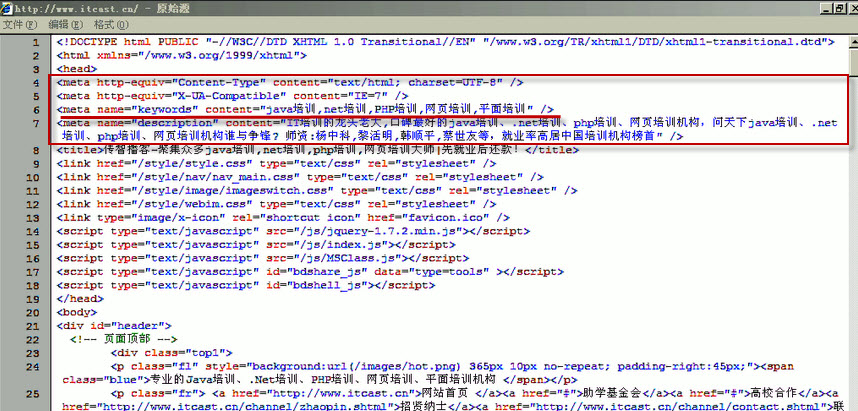The height and width of the screenshot is (411, 858).
Task: Open the 格式(O) menu
Action: click(111, 25)
